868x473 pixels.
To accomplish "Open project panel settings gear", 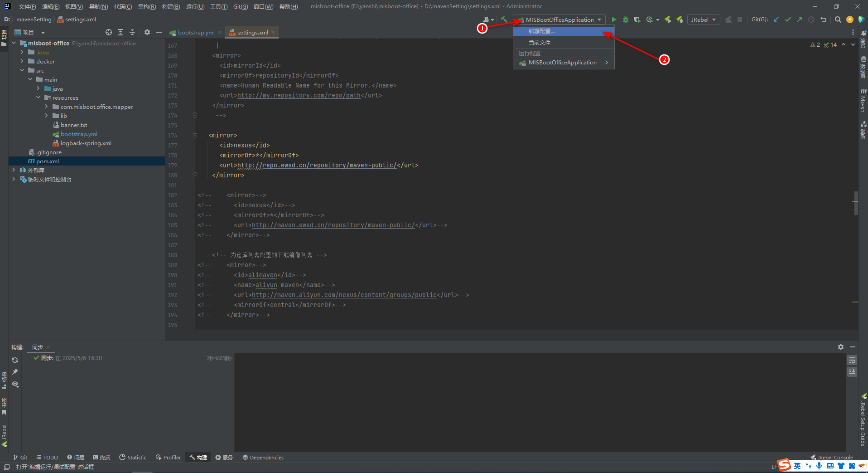I will (147, 32).
